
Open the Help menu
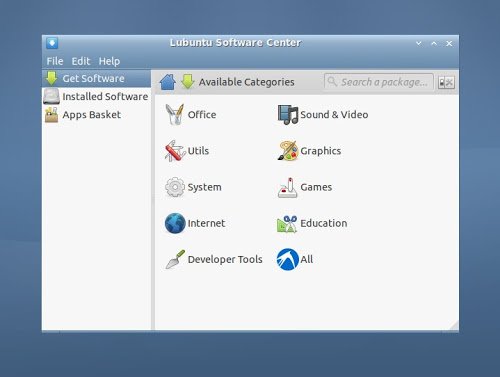click(109, 61)
